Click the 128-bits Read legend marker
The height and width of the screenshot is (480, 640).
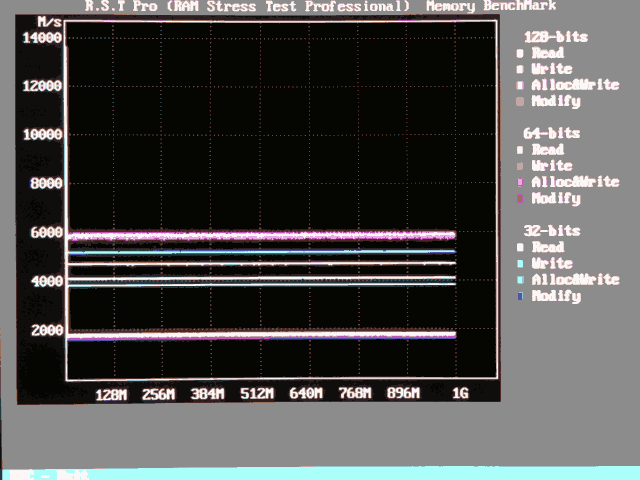[520, 53]
